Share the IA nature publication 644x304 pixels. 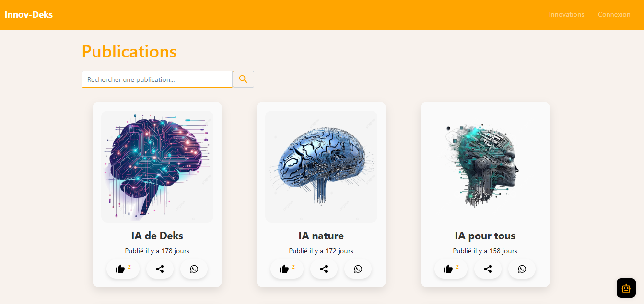point(324,269)
